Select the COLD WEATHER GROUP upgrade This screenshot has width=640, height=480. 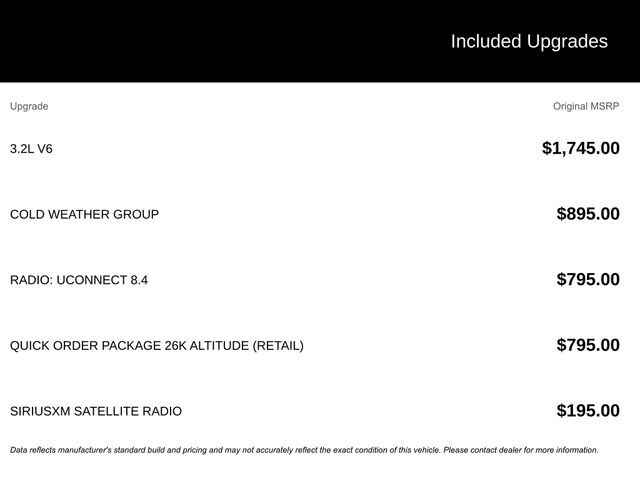(84, 214)
